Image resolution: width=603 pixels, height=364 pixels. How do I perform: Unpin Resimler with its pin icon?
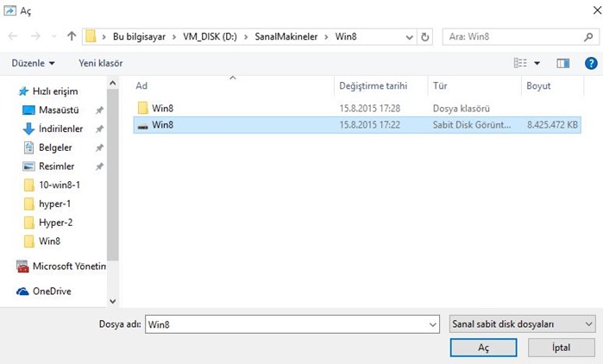[99, 166]
